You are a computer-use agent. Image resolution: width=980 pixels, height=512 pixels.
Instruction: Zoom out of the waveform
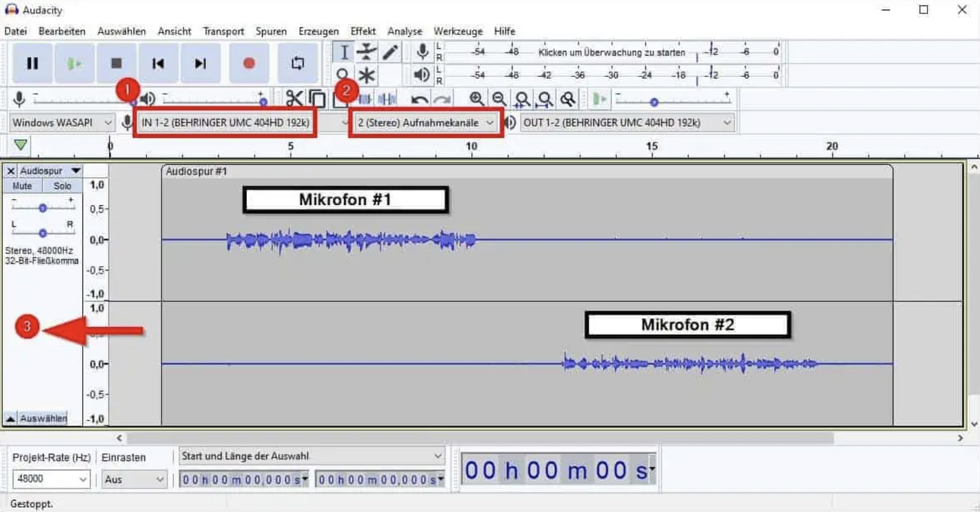[x=499, y=99]
